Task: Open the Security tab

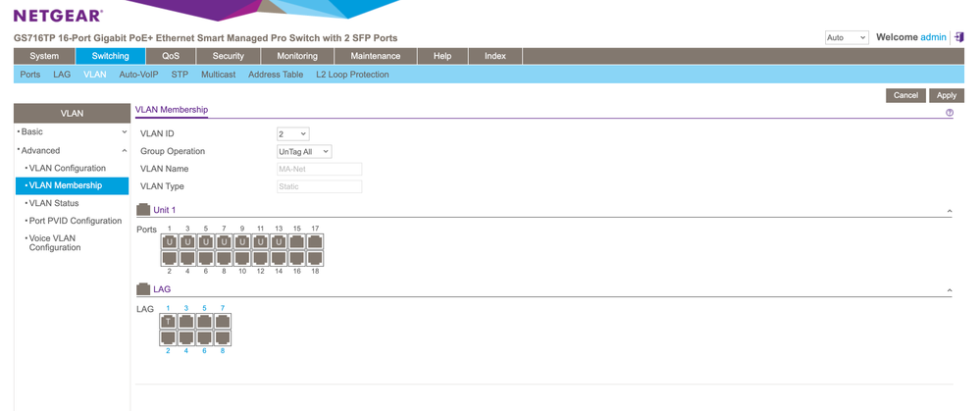Action: click(x=229, y=56)
